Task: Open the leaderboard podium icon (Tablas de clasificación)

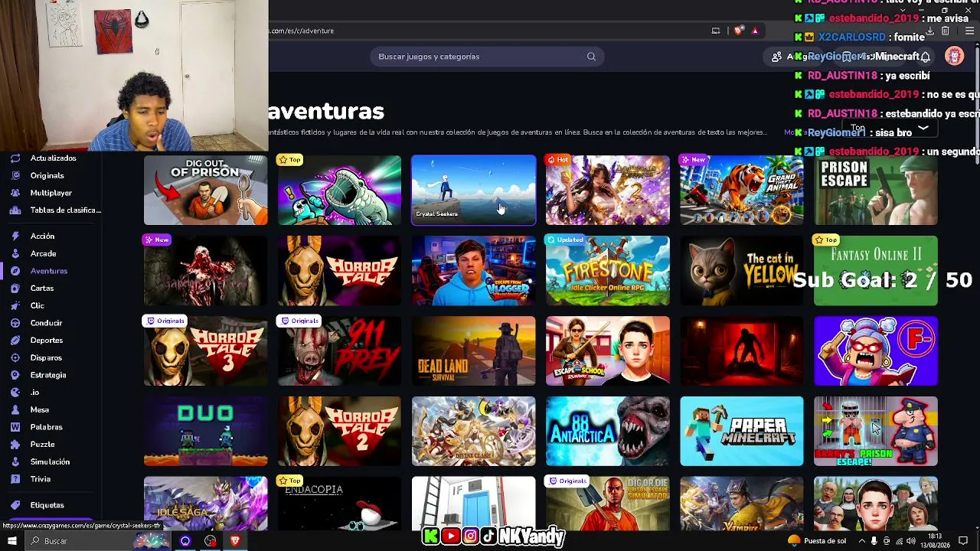Action: [15, 210]
